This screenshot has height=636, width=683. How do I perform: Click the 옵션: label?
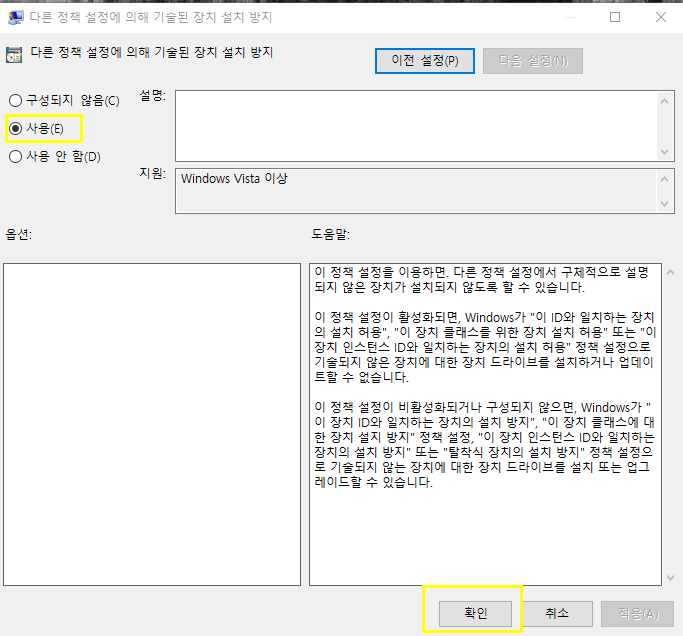[19, 235]
